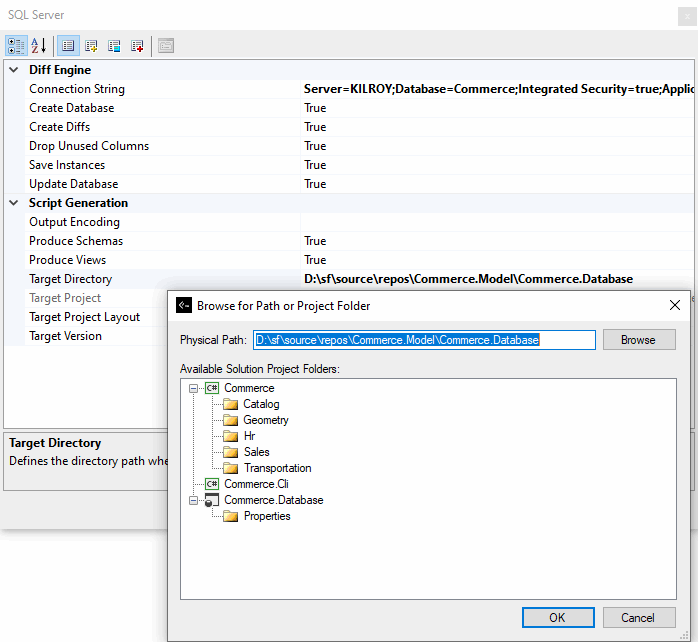Click Cancel in Browse dialog
The height and width of the screenshot is (642, 698).
tap(639, 618)
